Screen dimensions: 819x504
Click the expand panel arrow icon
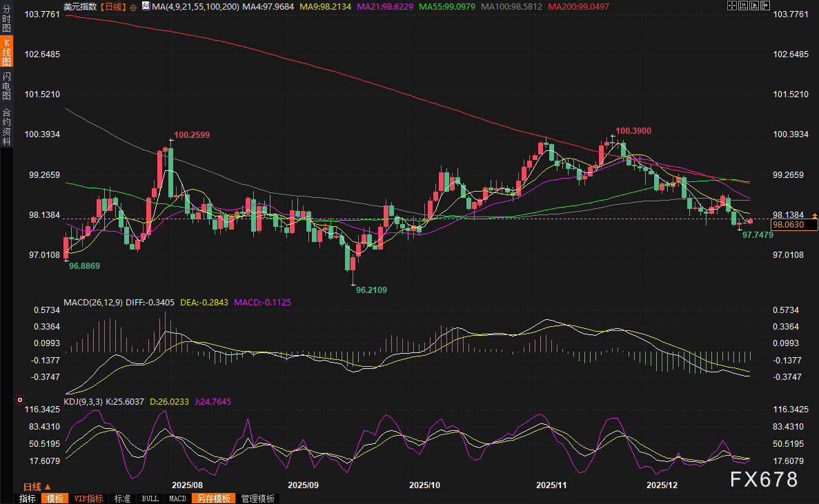tap(765, 6)
